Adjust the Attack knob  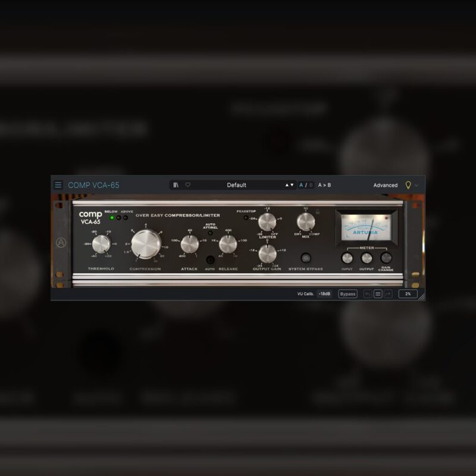(189, 244)
